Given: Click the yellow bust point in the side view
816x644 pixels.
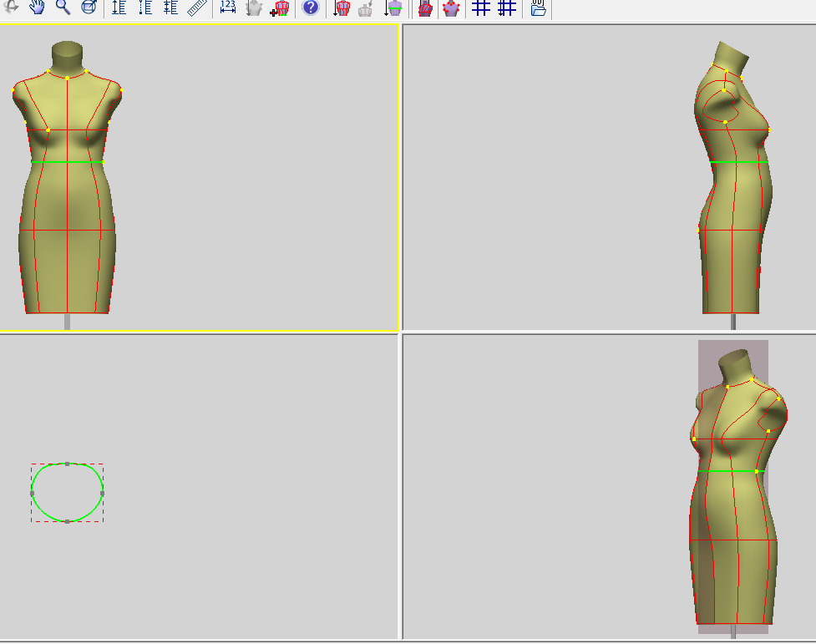Looking at the screenshot, I should point(768,130).
